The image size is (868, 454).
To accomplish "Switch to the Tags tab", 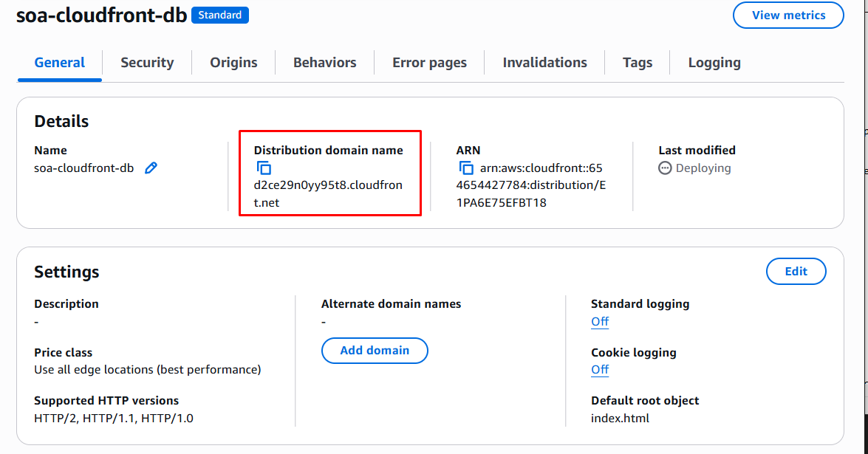I will tap(637, 63).
